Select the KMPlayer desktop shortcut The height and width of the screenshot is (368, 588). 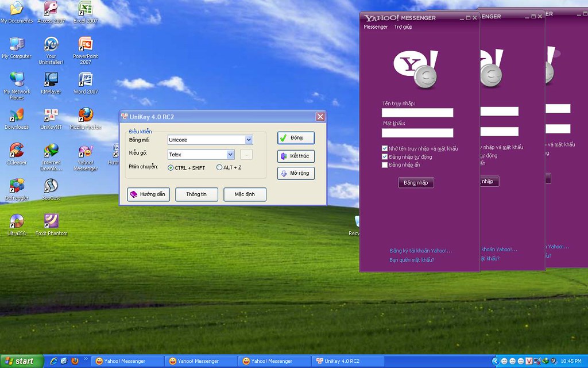click(x=51, y=83)
